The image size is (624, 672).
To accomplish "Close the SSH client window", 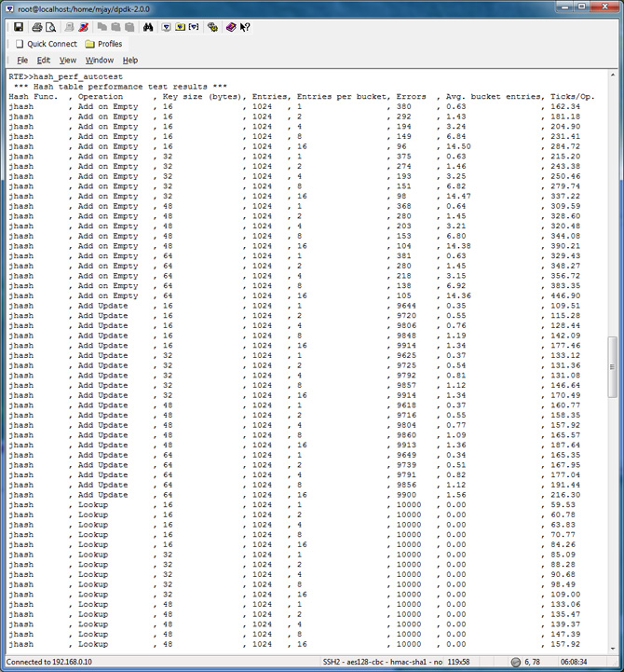I will pos(604,7).
